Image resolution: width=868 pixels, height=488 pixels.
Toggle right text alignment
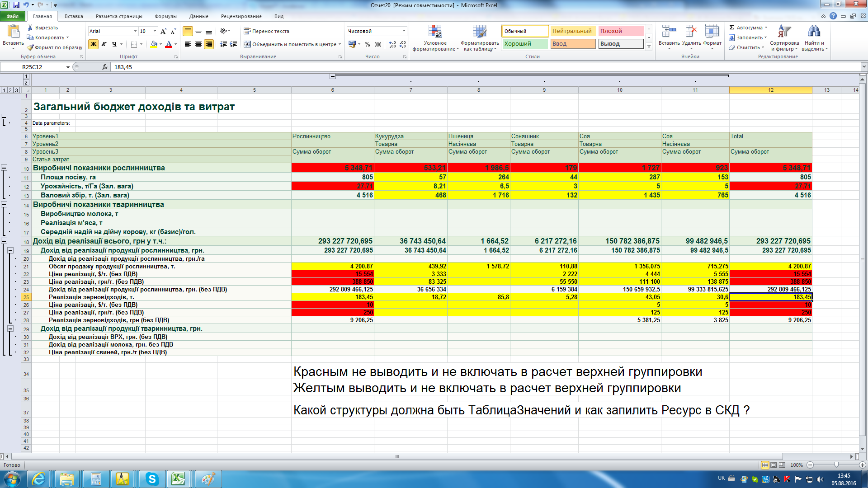click(x=209, y=44)
